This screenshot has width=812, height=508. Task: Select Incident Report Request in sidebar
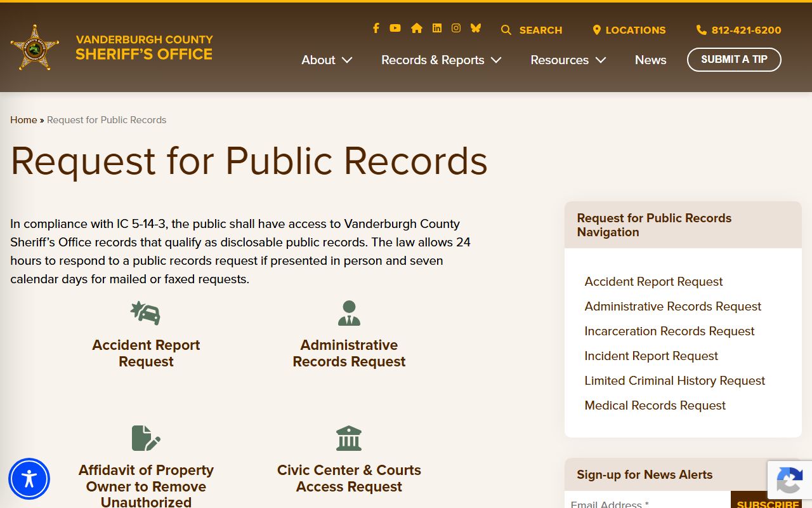point(651,356)
